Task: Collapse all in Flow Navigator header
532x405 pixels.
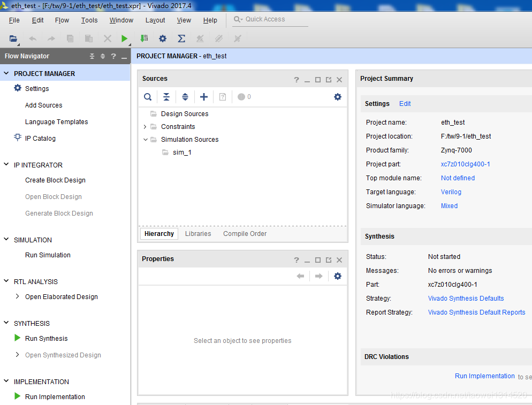Action: click(x=92, y=56)
